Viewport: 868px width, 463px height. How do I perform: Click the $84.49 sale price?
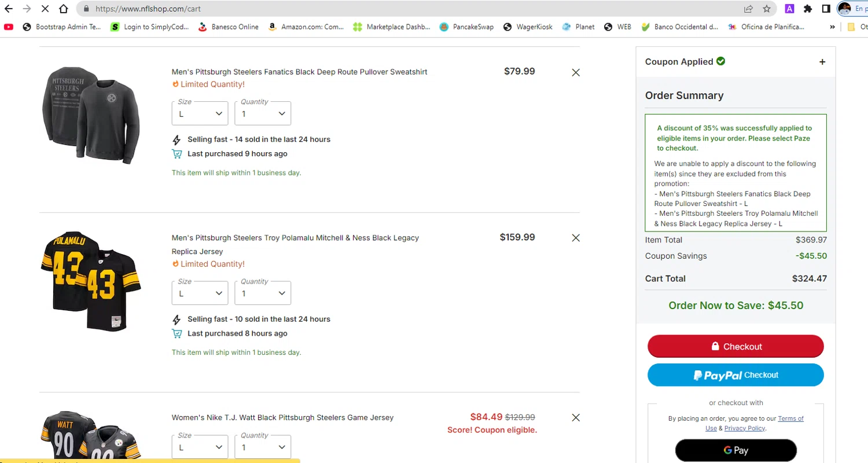[x=486, y=417]
